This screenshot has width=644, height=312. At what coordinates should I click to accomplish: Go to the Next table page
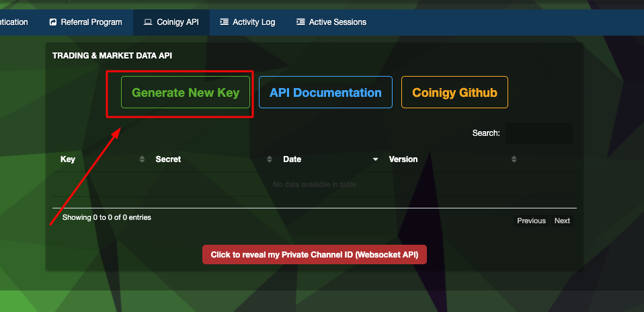pyautogui.click(x=562, y=221)
